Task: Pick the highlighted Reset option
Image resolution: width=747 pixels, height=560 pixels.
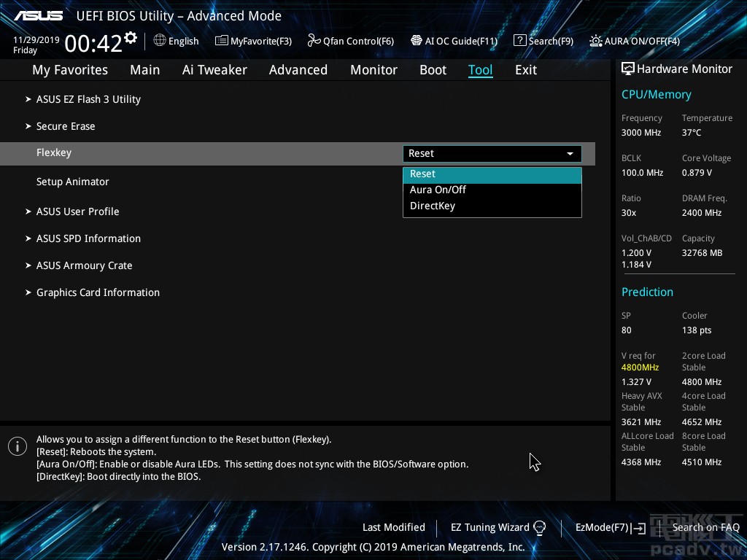Action: (423, 174)
